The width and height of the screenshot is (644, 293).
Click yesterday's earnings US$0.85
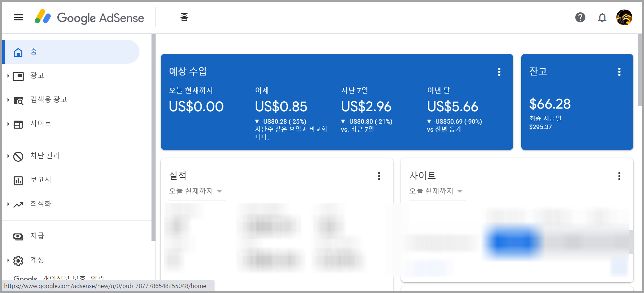point(281,107)
